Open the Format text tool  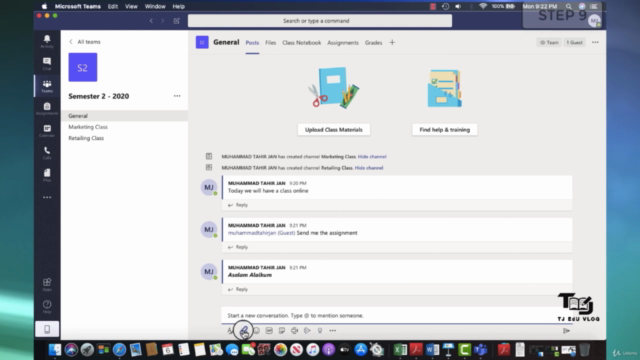(230, 331)
